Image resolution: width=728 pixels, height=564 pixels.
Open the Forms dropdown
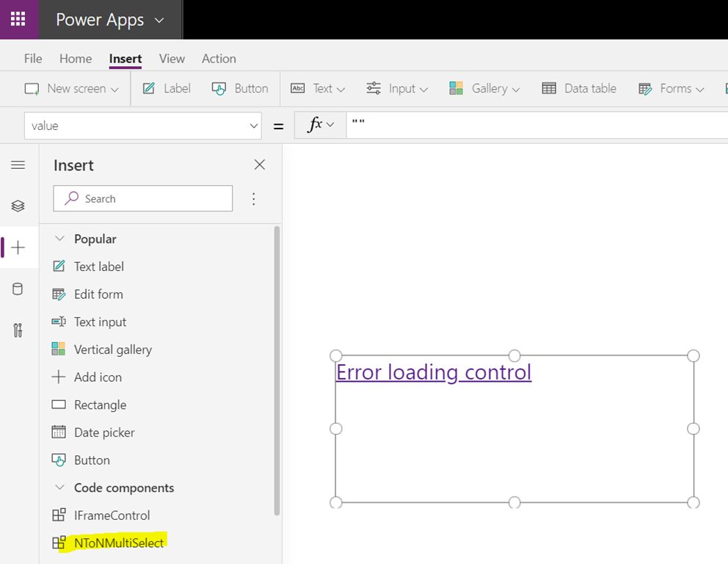coord(671,88)
